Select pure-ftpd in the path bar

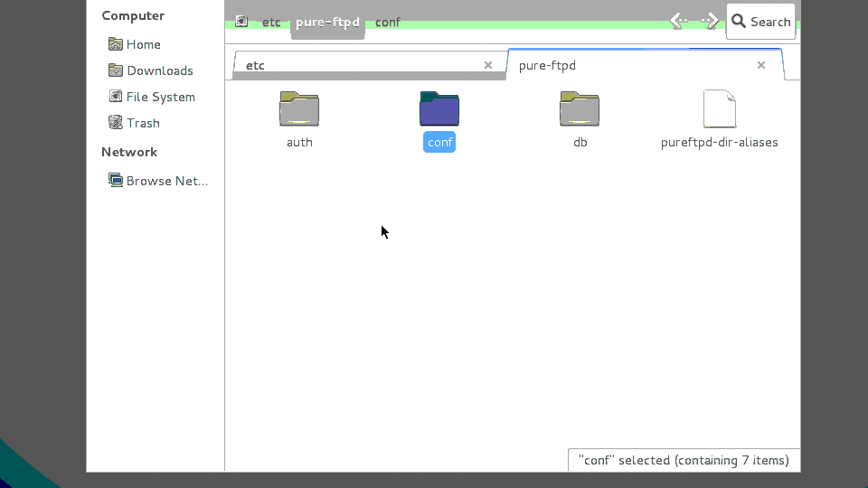(x=327, y=22)
